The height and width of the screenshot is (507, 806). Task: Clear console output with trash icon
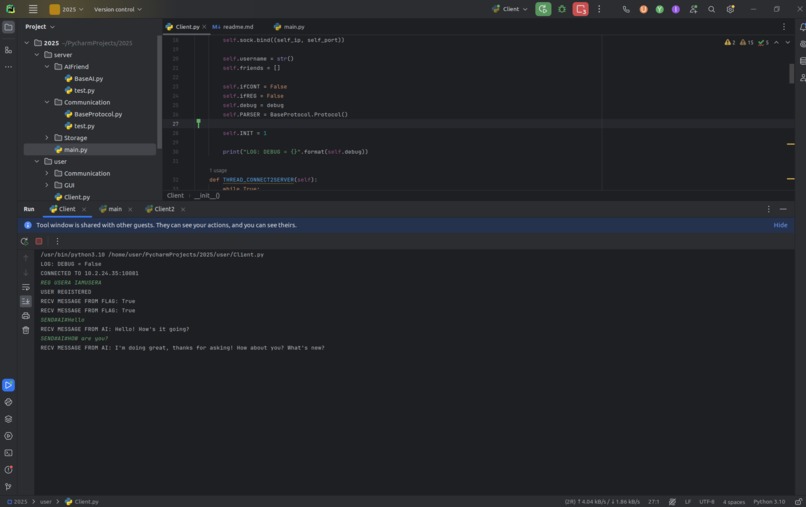pos(26,330)
